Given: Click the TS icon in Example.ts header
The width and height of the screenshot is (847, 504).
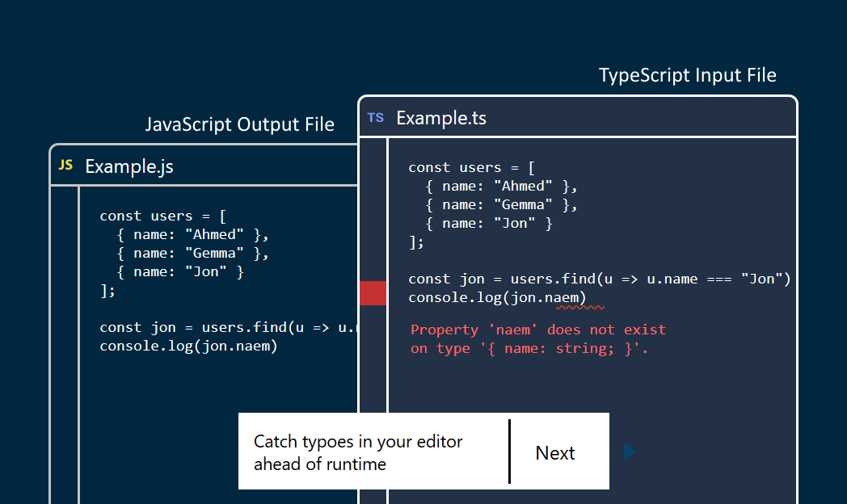Looking at the screenshot, I should pos(376,118).
